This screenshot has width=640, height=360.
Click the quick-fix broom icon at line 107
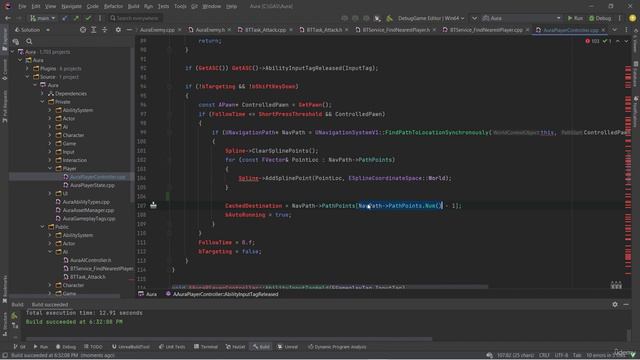tap(153, 205)
